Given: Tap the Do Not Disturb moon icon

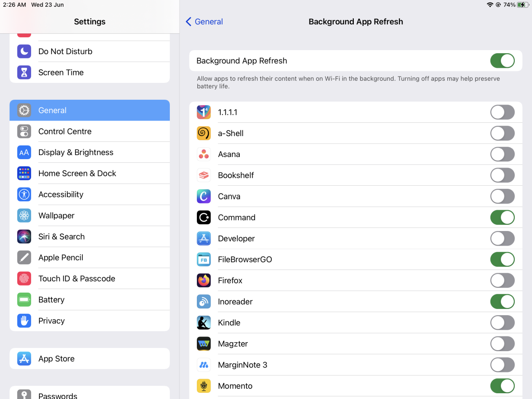Looking at the screenshot, I should [24, 51].
